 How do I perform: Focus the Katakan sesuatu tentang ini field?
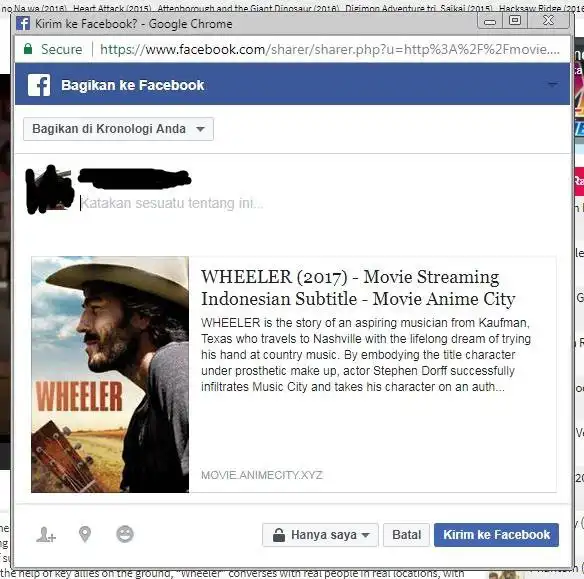click(318, 203)
